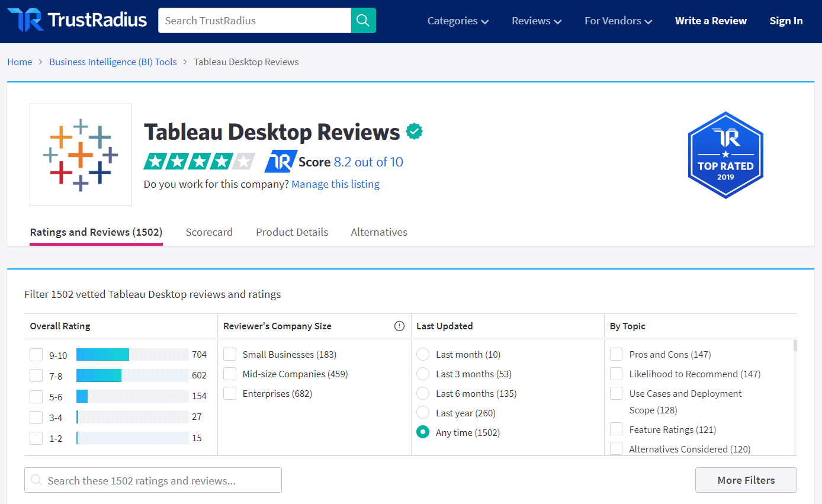822x504 pixels.
Task: Click the 7-8 rating distribution bar
Action: pos(133,375)
